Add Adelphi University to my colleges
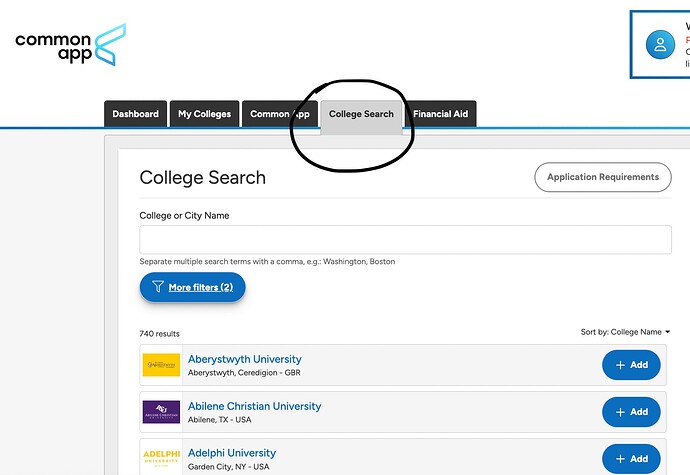 [x=631, y=459]
